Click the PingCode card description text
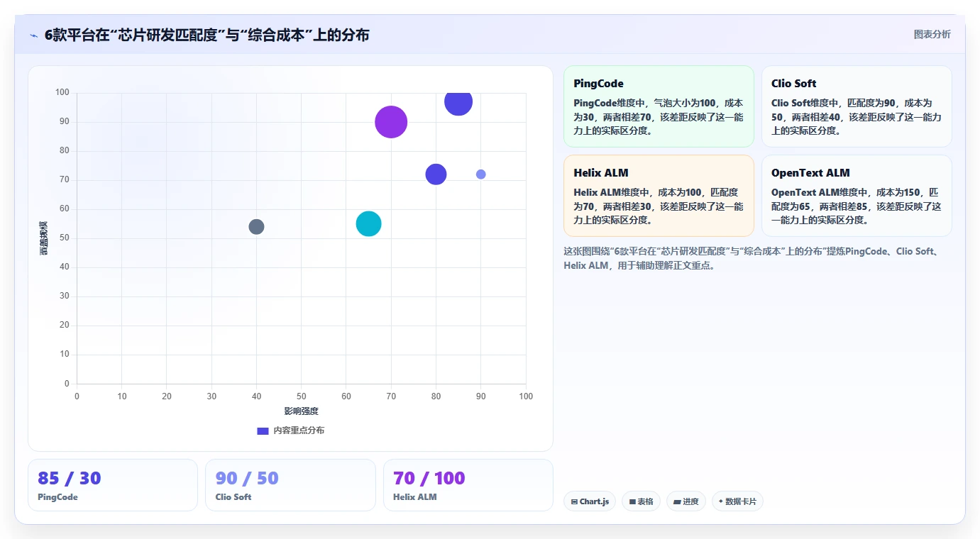This screenshot has width=980, height=539. click(x=659, y=116)
